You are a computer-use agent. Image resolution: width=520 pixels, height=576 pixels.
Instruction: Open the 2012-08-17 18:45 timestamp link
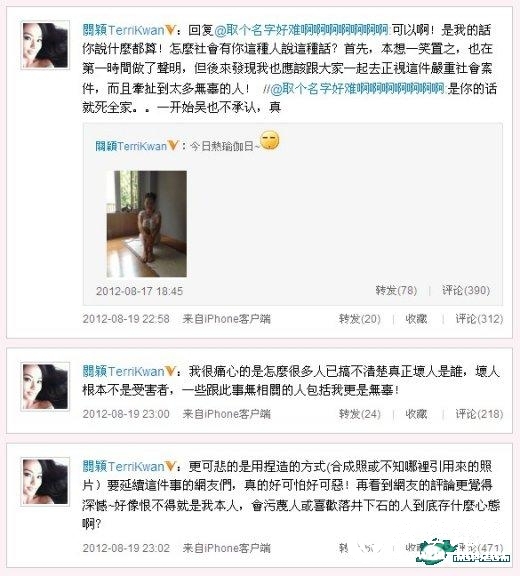[139, 291]
